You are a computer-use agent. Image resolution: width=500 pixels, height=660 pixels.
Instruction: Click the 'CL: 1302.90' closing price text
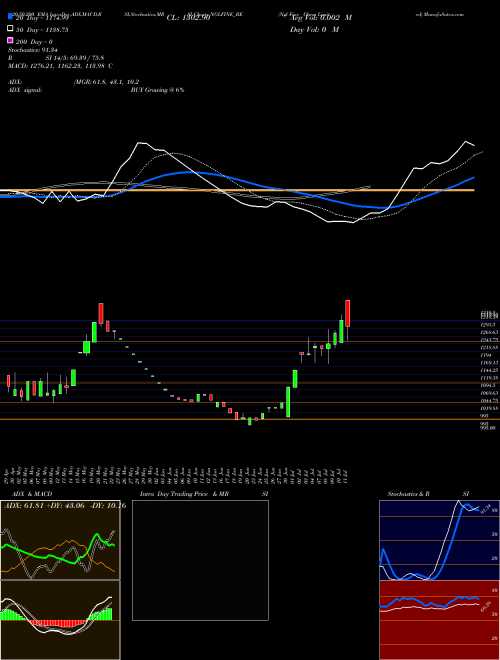point(188,18)
